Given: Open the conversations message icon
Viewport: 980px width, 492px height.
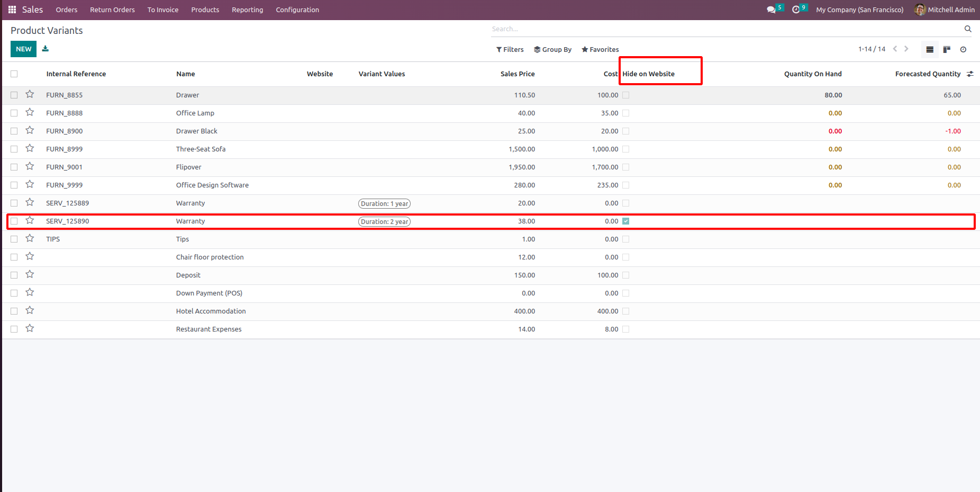Looking at the screenshot, I should click(x=771, y=10).
